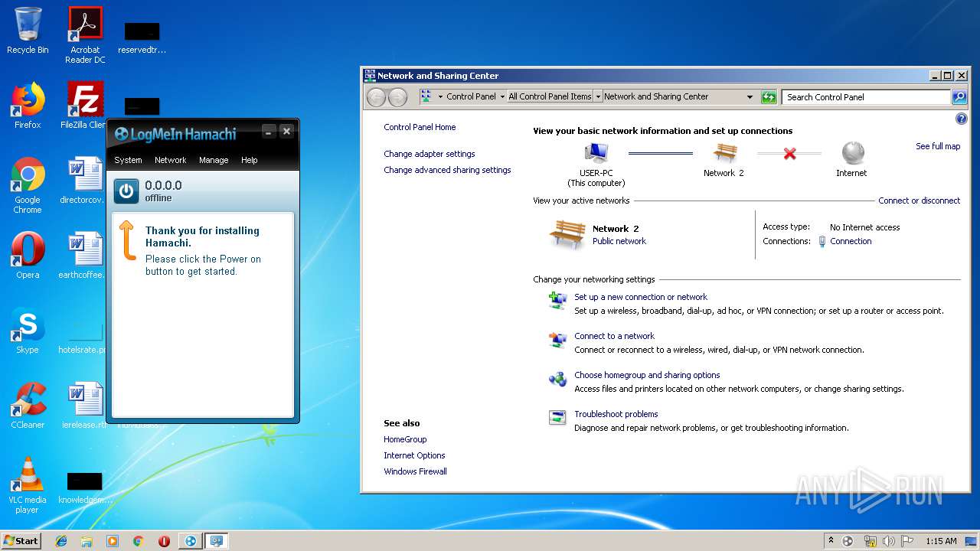Click the taskbar clock
This screenshot has height=551, width=980.
click(941, 541)
